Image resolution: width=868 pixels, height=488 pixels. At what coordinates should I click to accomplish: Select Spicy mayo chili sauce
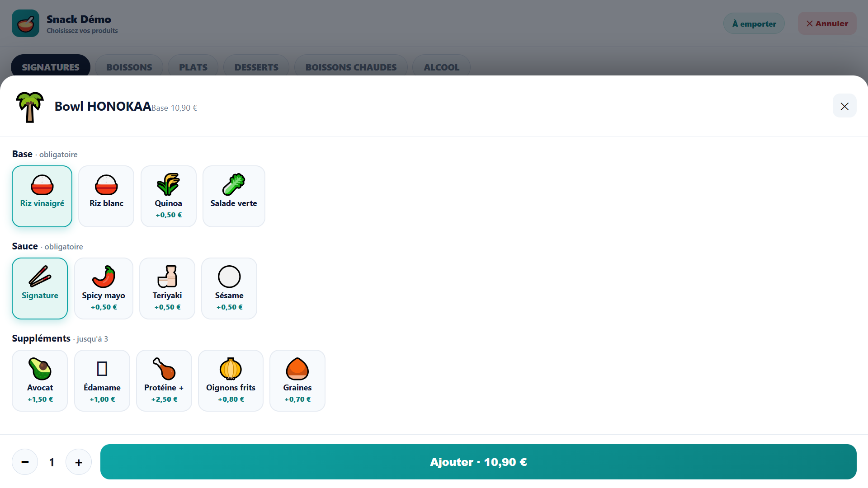click(x=104, y=288)
